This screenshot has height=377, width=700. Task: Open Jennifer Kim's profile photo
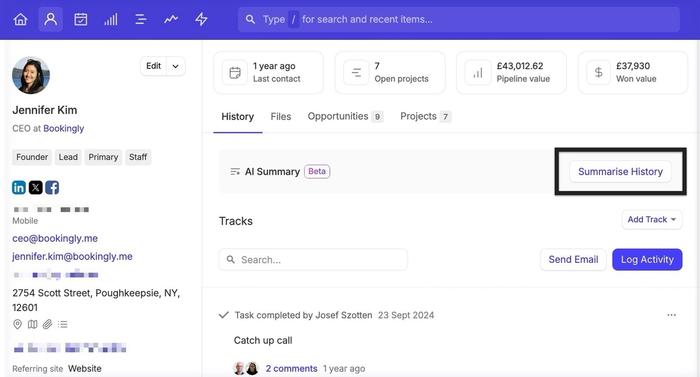[31, 75]
